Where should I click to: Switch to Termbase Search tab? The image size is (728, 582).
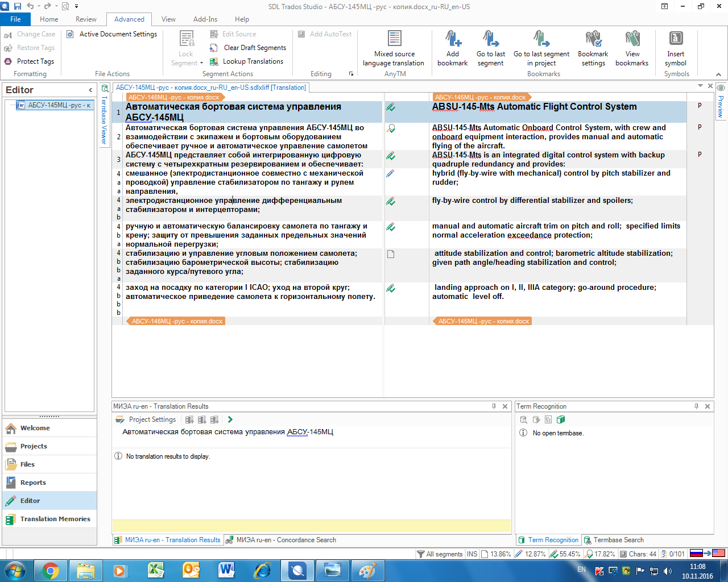(614, 540)
